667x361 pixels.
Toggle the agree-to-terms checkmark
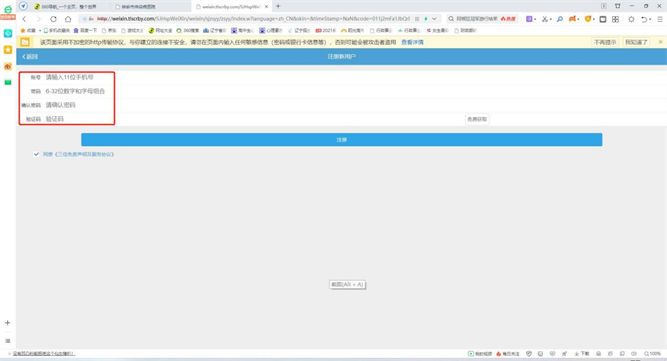tap(36, 154)
